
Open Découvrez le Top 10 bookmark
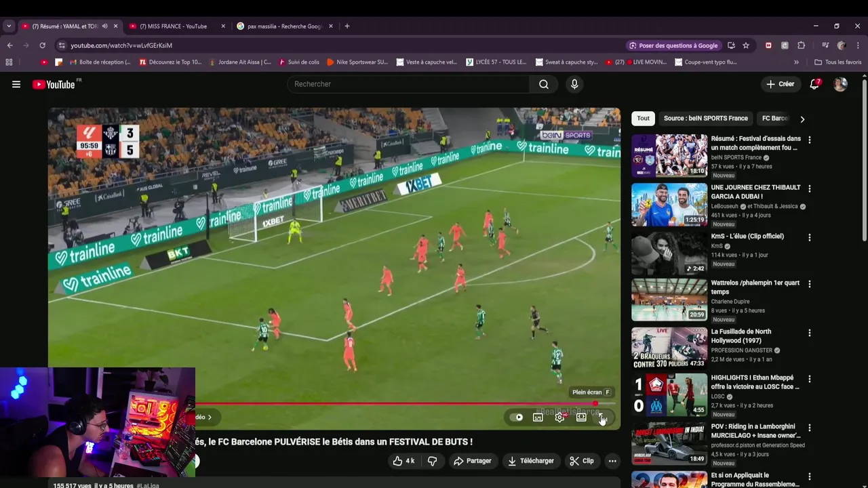point(170,62)
